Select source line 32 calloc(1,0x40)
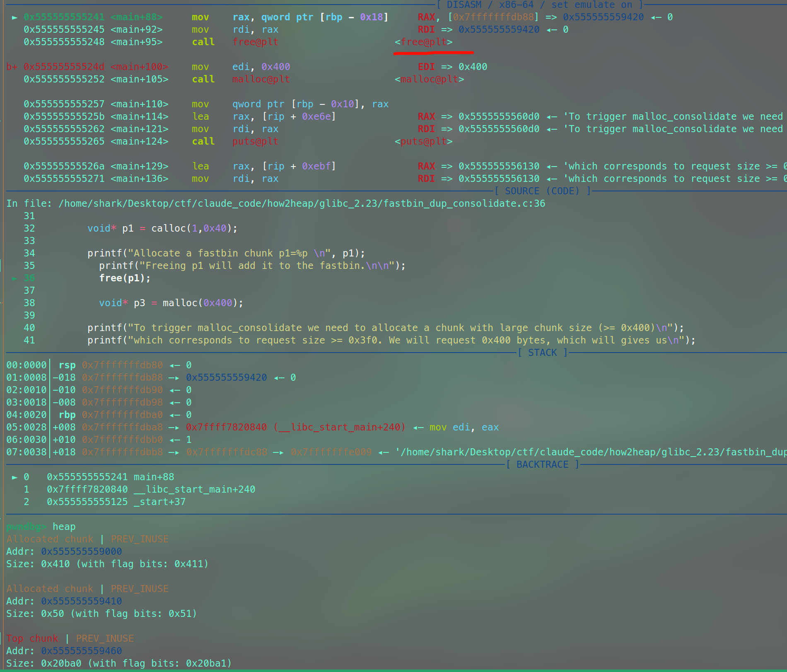This screenshot has height=672, width=787. 162,228
